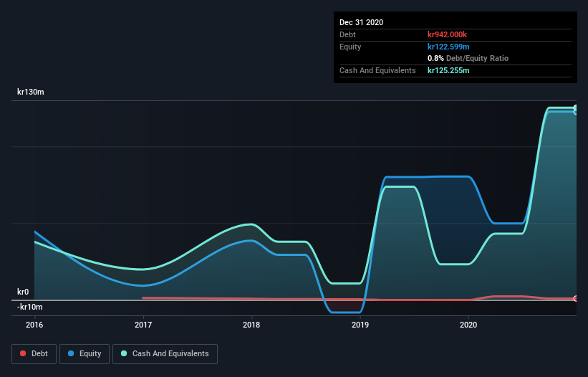Viewport: 588px width, 377px height.
Task: Click the blue Equity endpoint marker
Action: [x=576, y=112]
